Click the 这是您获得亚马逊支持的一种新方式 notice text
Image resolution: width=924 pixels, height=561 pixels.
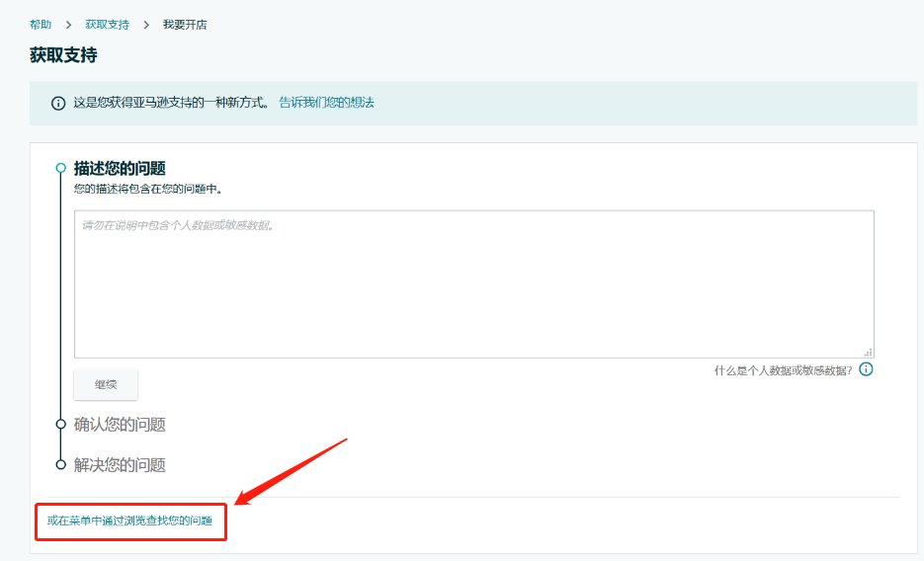[x=172, y=103]
